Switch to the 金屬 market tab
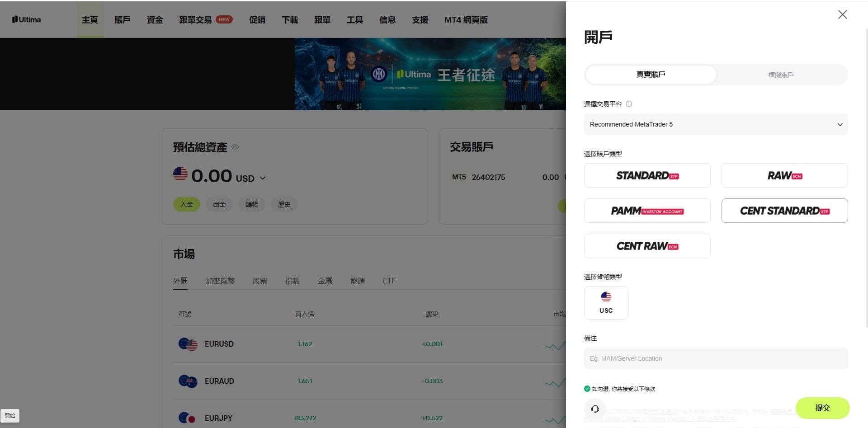The height and width of the screenshot is (428, 868). pos(325,281)
